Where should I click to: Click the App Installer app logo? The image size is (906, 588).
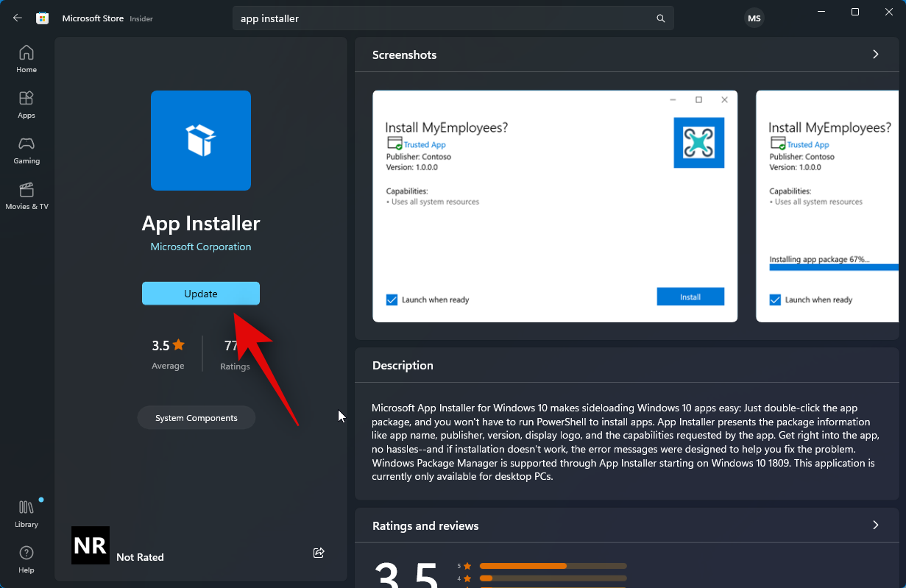pyautogui.click(x=201, y=141)
